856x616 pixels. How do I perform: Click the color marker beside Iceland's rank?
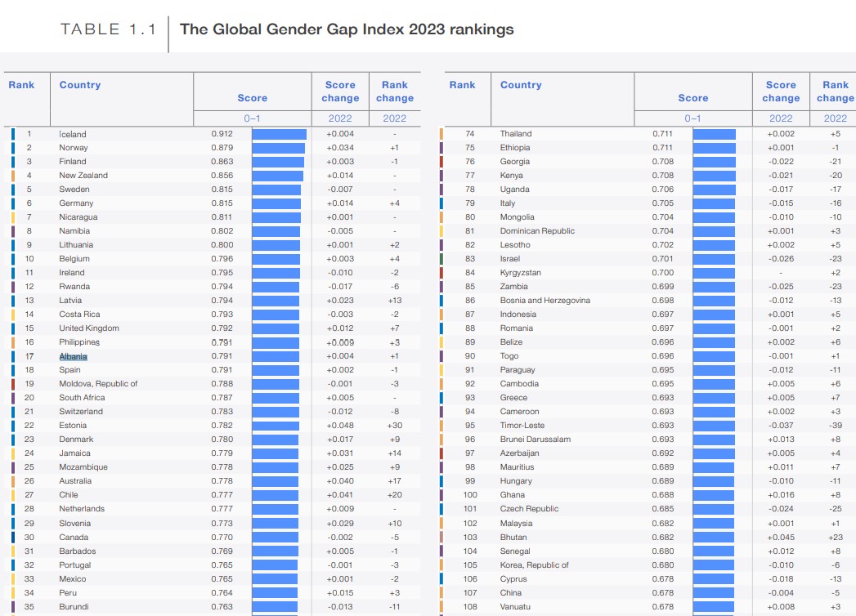tap(13, 134)
